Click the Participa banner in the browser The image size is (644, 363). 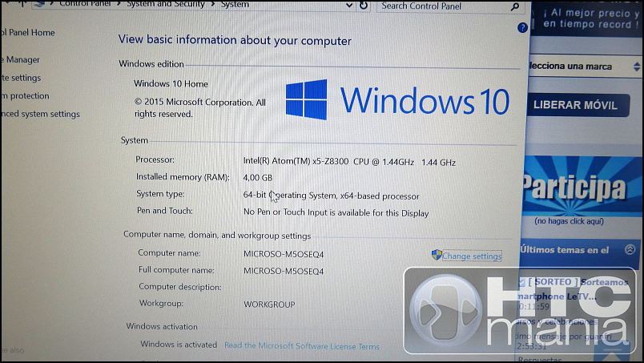(x=582, y=186)
